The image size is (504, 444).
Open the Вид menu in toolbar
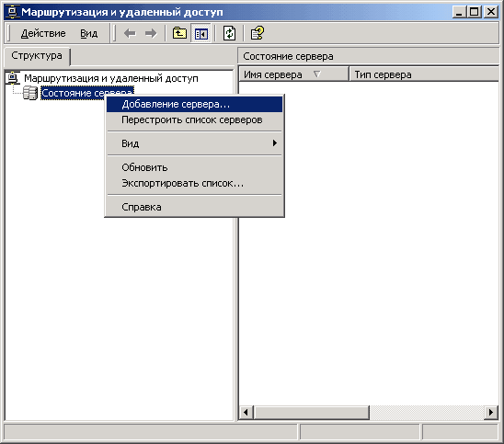pyautogui.click(x=88, y=33)
